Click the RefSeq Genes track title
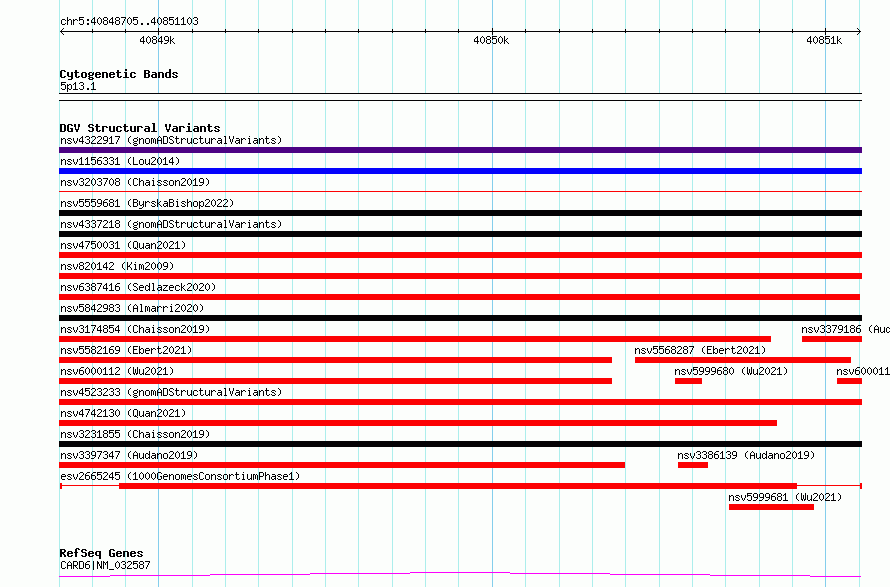The image size is (890, 587). [x=101, y=553]
